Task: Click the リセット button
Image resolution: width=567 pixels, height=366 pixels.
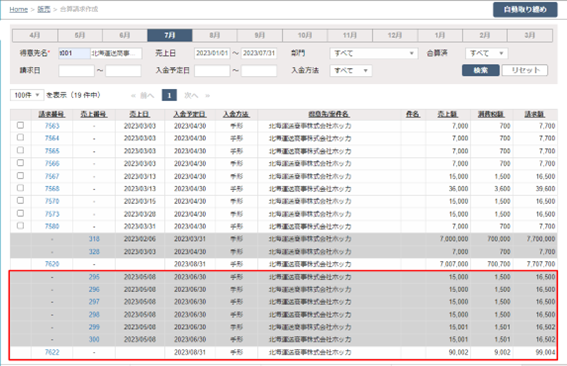Action: coord(525,70)
